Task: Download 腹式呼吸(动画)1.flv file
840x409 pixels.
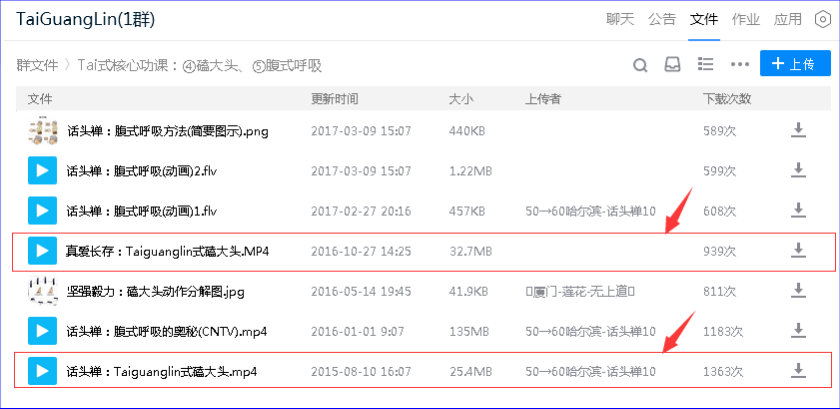Action: coord(798,210)
